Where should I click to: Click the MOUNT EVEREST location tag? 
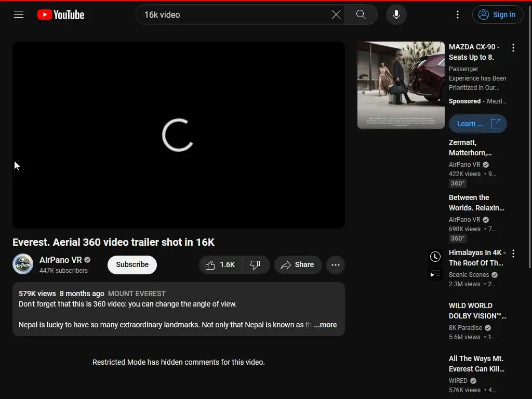(137, 294)
